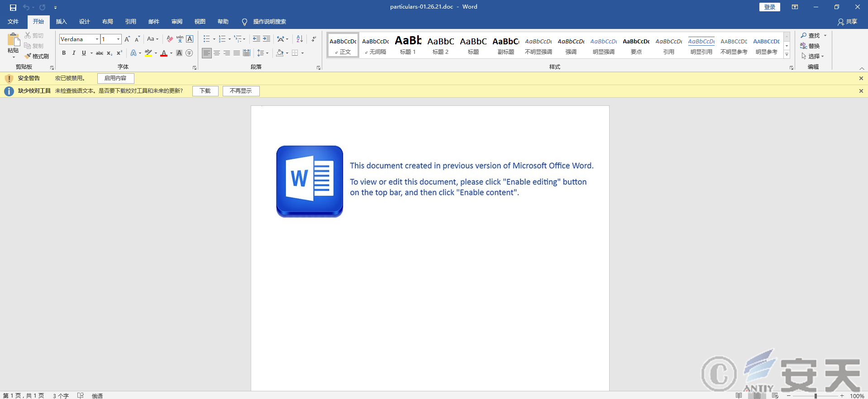Zoom out with the minus button
The image size is (868, 399).
click(789, 396)
